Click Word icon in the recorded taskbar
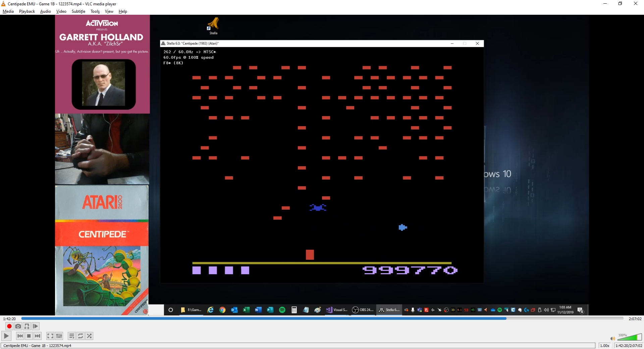This screenshot has width=644, height=349. 258,310
